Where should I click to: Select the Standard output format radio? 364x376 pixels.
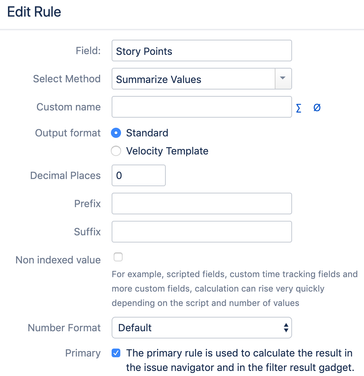click(x=116, y=133)
